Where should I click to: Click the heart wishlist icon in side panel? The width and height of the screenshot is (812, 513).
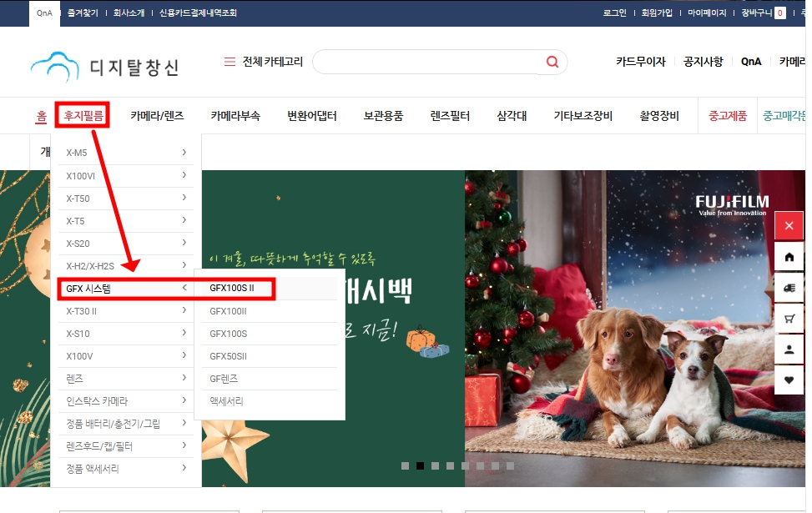pos(789,380)
